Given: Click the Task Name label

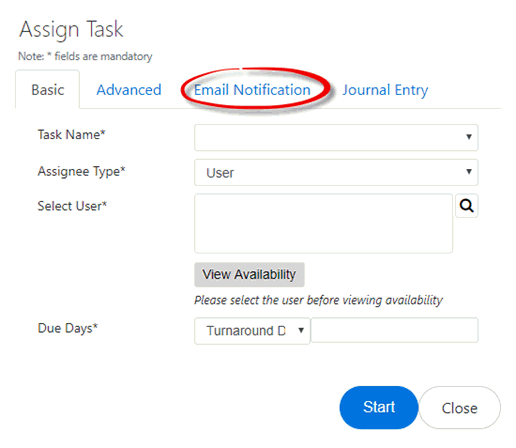Looking at the screenshot, I should [x=71, y=135].
